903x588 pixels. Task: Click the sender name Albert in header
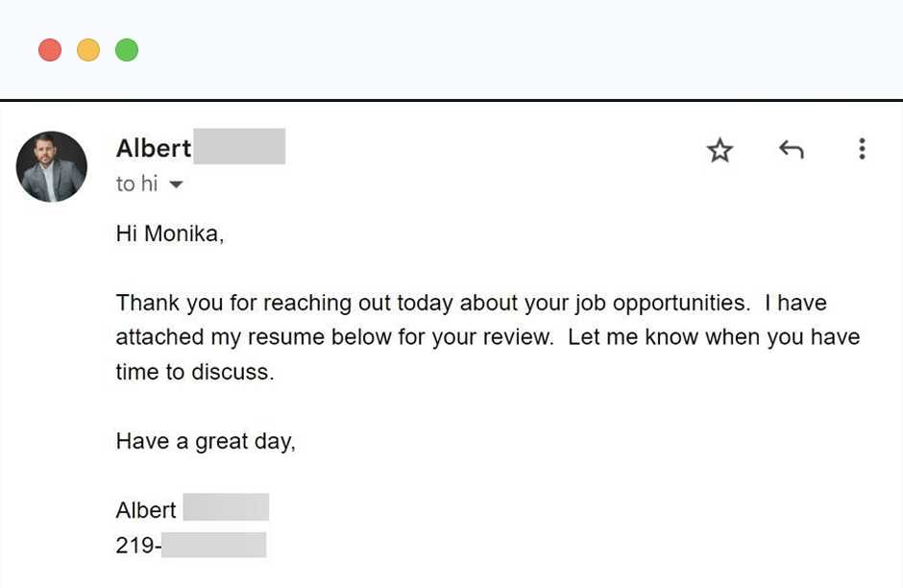point(154,148)
